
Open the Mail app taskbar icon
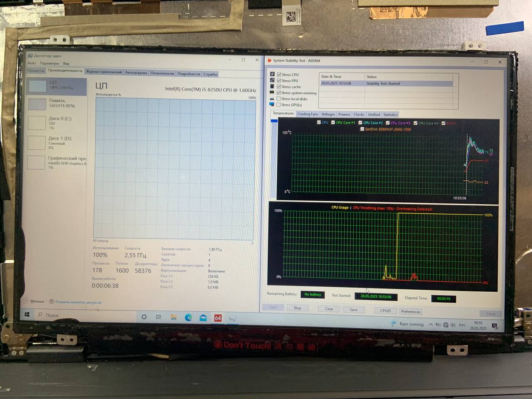coord(203,318)
